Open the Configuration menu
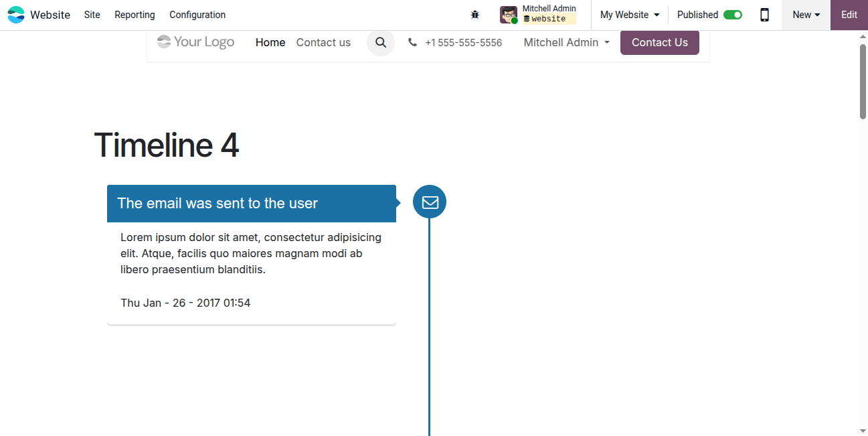 point(197,15)
